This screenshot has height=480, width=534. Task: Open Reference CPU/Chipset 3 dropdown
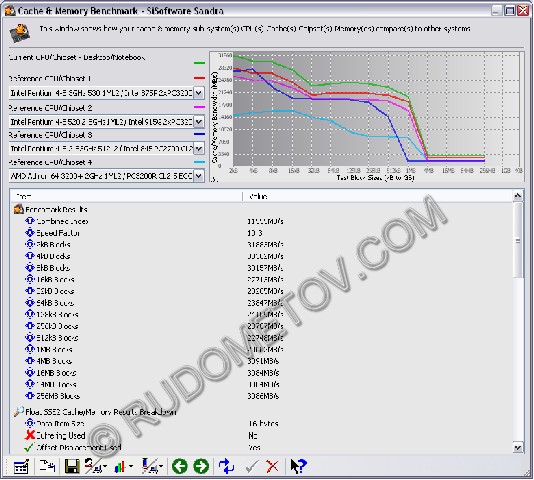[199, 149]
